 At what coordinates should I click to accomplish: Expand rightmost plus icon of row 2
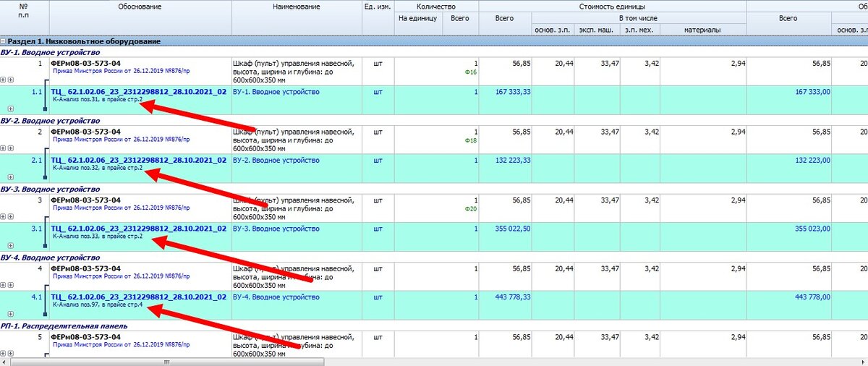pos(10,148)
